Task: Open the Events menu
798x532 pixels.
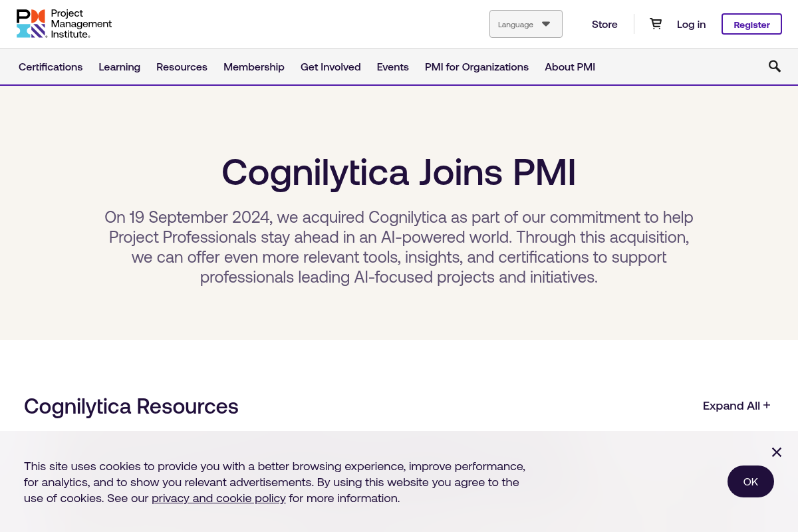Action: click(x=393, y=67)
